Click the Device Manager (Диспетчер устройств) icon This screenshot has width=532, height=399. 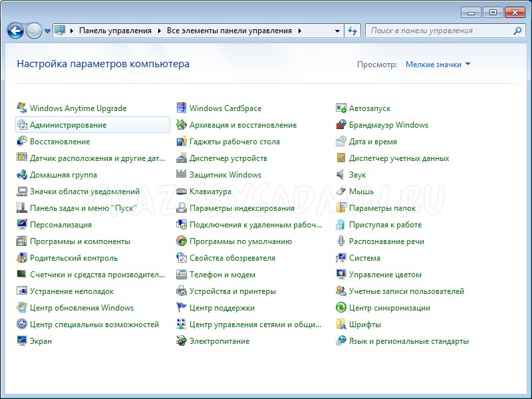point(182,158)
